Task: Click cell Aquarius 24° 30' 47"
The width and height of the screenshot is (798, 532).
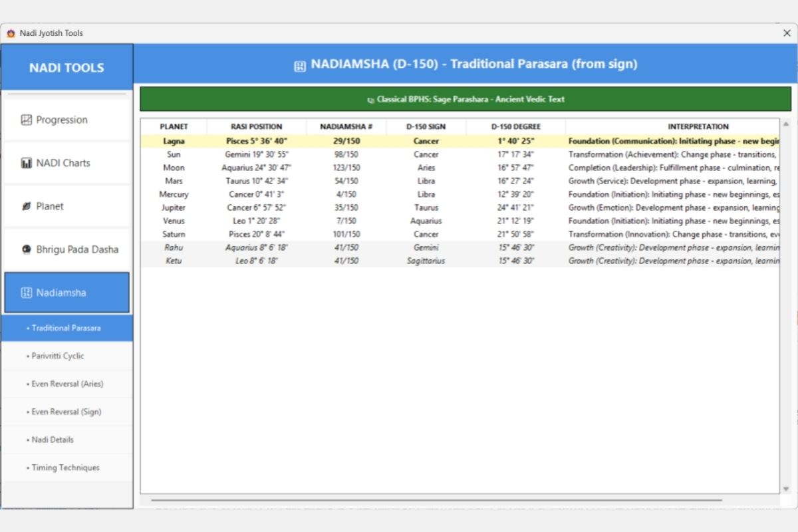Action: coord(257,168)
